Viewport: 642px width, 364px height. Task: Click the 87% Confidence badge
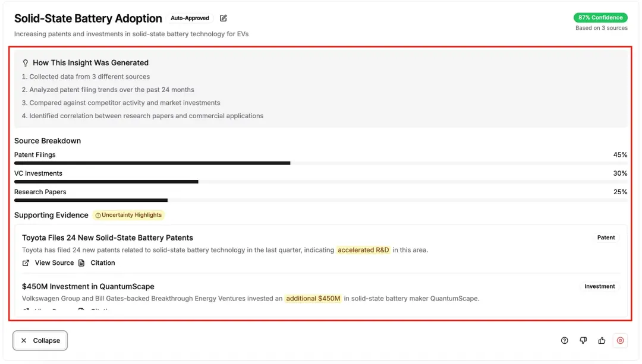point(600,17)
